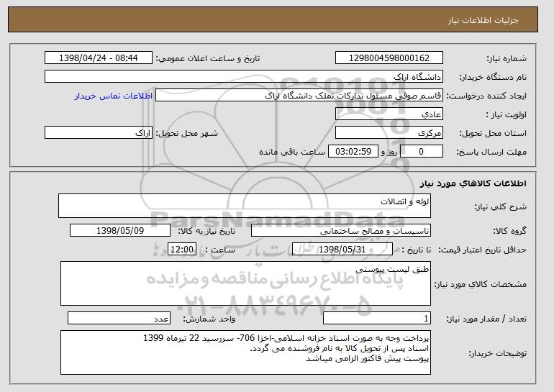Click the general description box لوله و اتصالات
The height and width of the screenshot is (392, 554).
tap(245, 206)
